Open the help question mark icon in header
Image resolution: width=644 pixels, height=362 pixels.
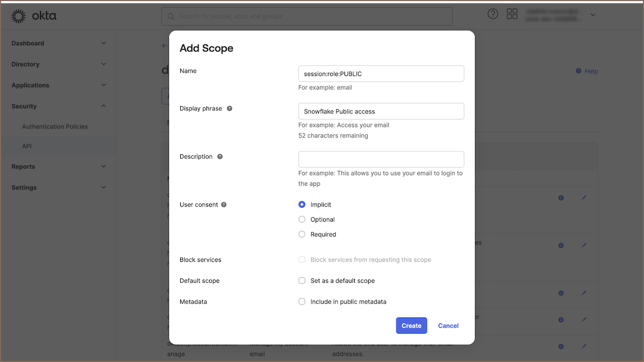pos(493,14)
